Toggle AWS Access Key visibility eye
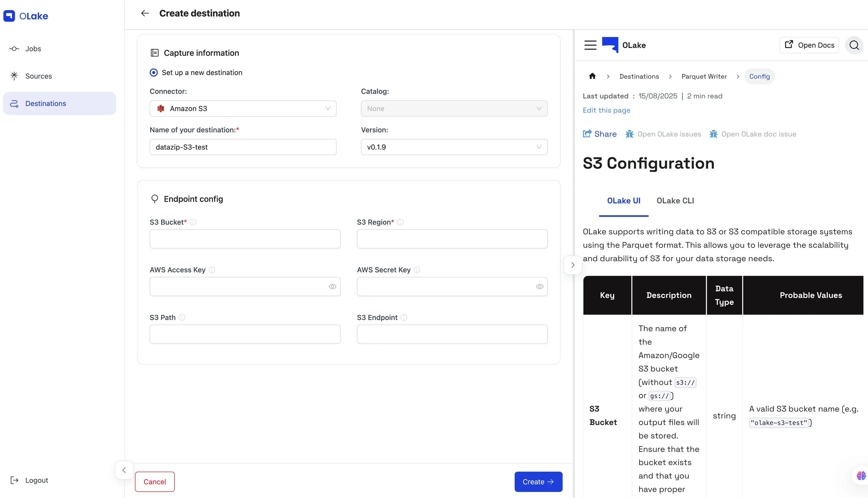The width and height of the screenshot is (868, 498). coord(332,287)
